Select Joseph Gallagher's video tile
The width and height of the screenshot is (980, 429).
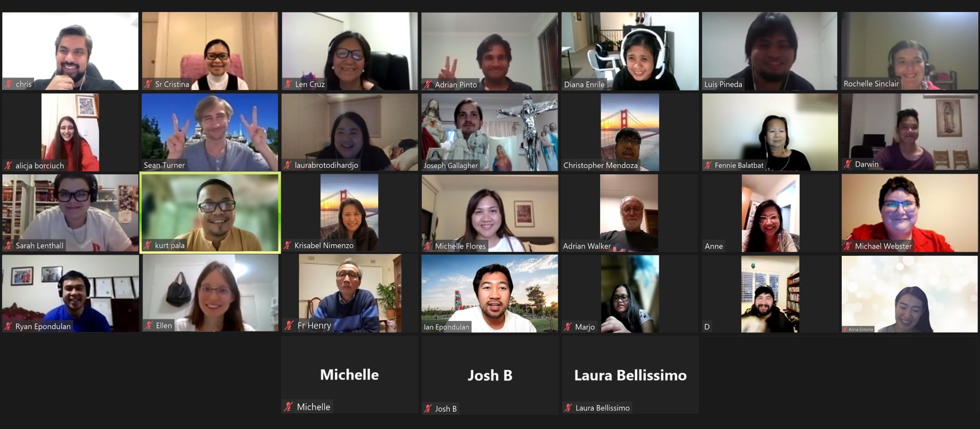coord(490,132)
